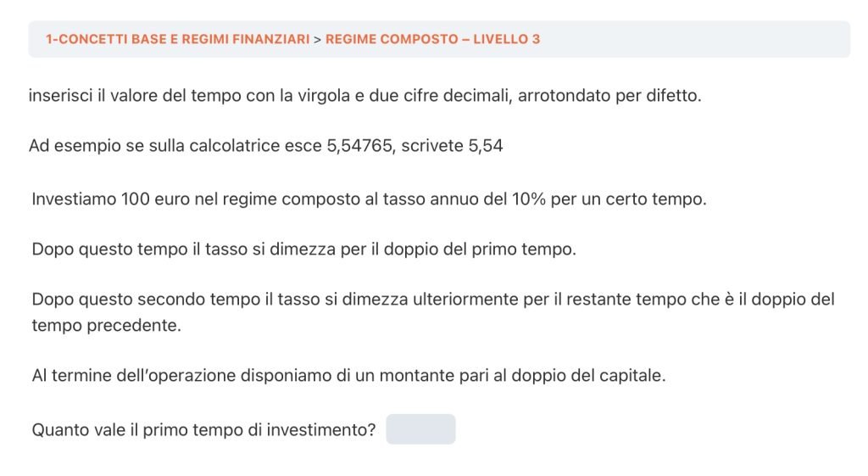Click the phrase "regime composto" in the problem
The image size is (868, 476).
(274, 200)
